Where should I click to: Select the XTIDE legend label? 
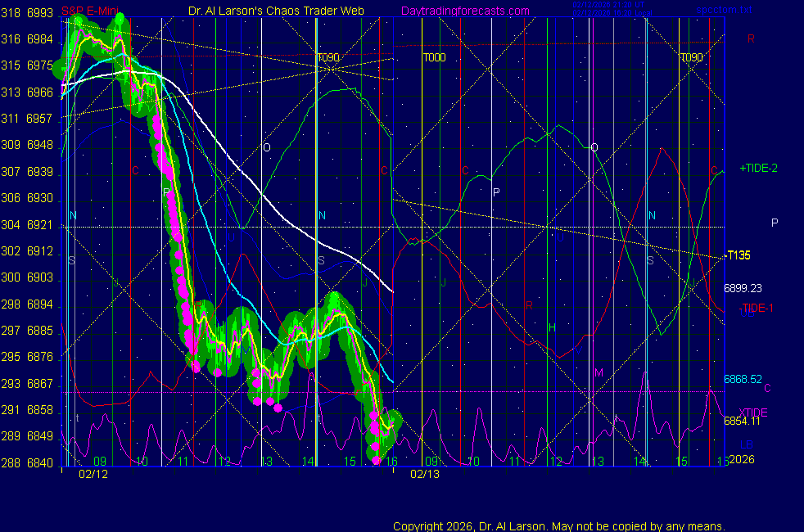click(752, 412)
